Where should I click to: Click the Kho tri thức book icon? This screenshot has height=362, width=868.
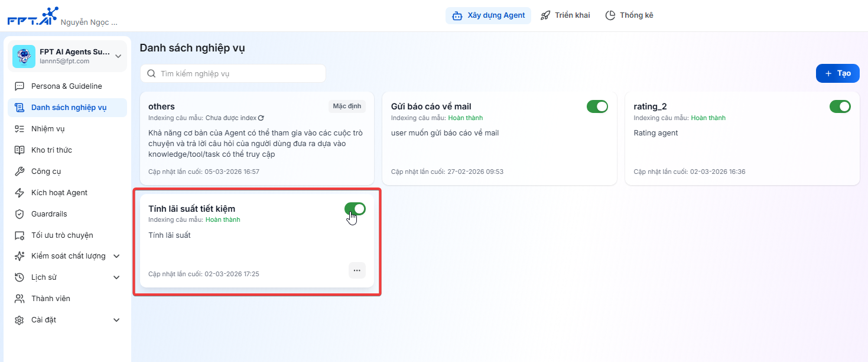(19, 150)
